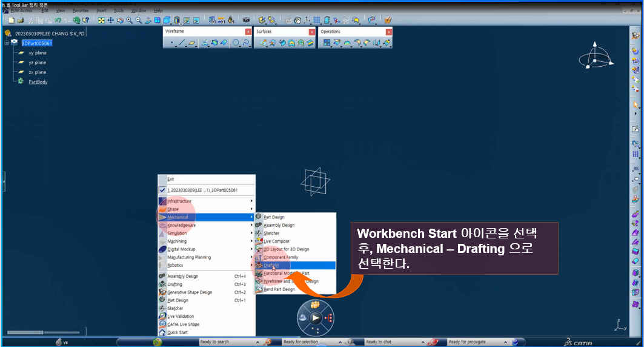The width and height of the screenshot is (644, 347).
Task: Open the view mode dropdown in top toolbar
Action: pyautogui.click(x=177, y=20)
